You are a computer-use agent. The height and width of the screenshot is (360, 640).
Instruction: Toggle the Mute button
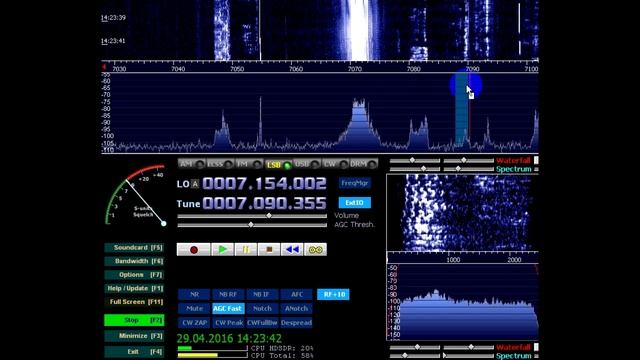pos(194,309)
